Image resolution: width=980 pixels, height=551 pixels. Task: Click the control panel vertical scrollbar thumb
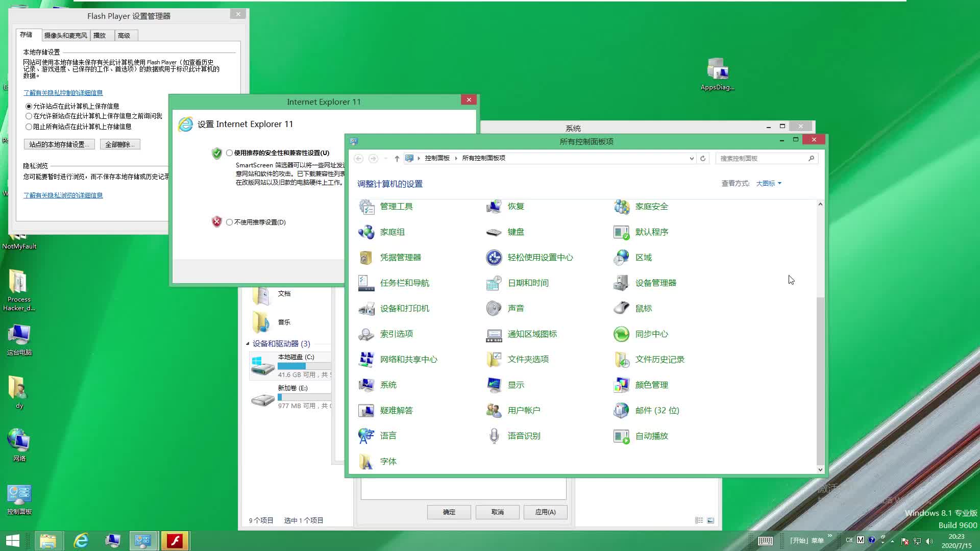pyautogui.click(x=820, y=380)
